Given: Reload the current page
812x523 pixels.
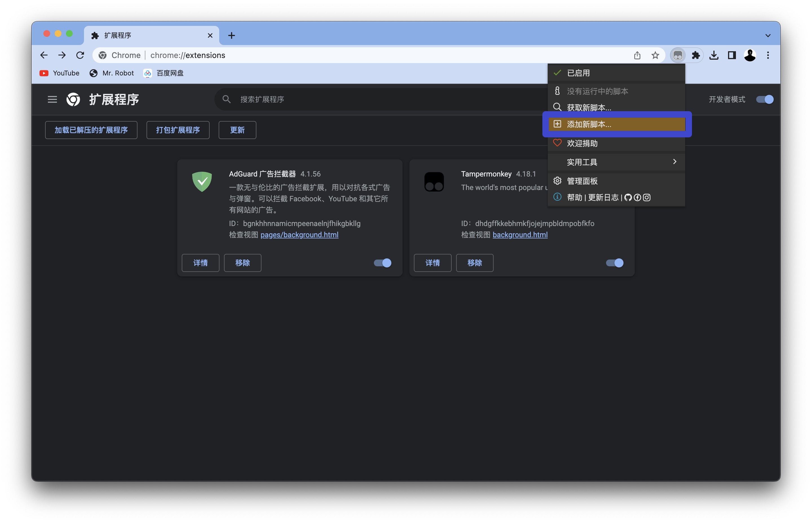Looking at the screenshot, I should pyautogui.click(x=80, y=55).
